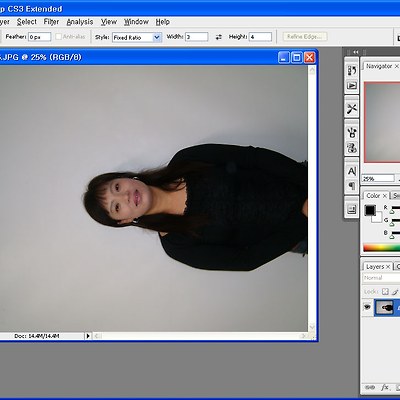The width and height of the screenshot is (400, 400).
Task: Click the Feather input field
Action: click(40, 37)
